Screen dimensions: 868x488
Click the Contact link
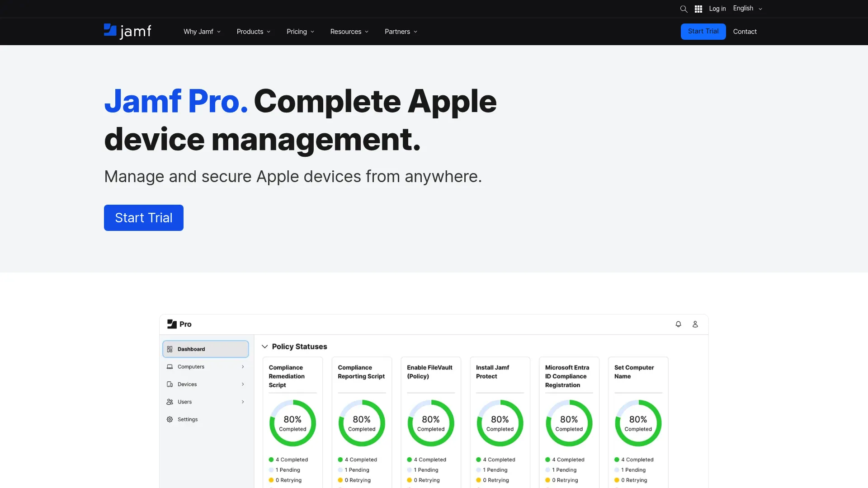coord(745,32)
